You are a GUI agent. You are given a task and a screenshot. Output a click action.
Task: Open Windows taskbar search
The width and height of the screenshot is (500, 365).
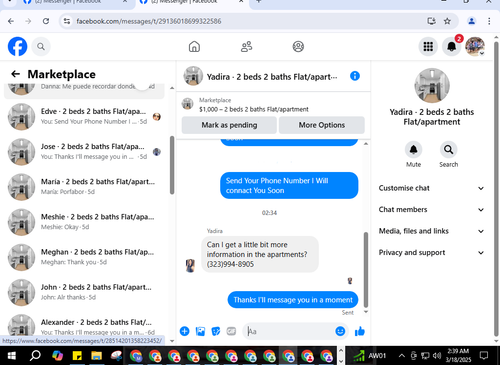35,356
